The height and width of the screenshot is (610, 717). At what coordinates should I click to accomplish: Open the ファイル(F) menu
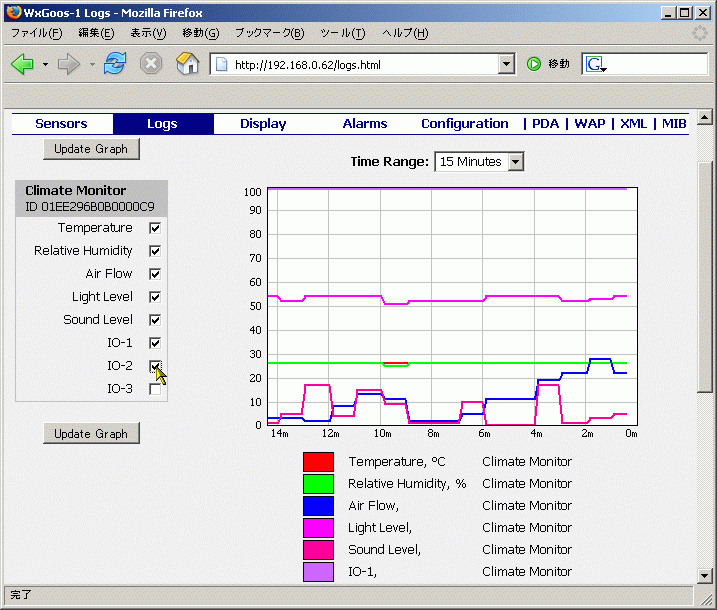click(37, 33)
